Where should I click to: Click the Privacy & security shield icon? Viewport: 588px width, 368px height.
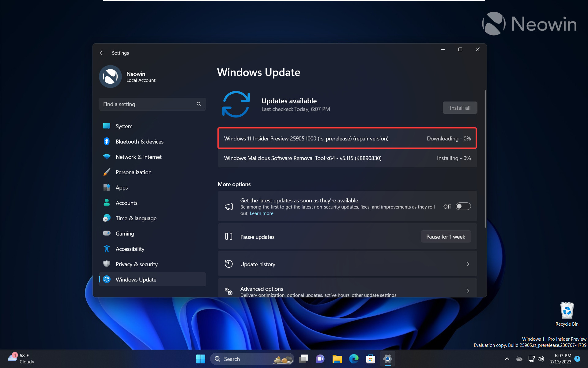point(107,264)
